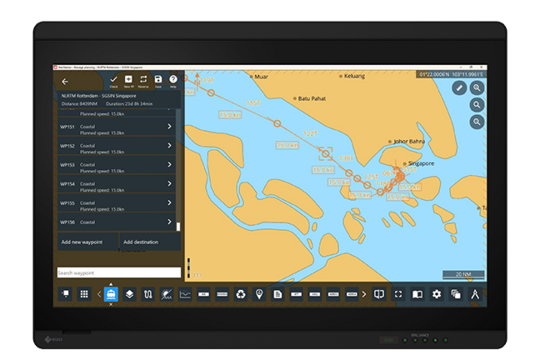540x360 pixels.
Task: Click the 20 NM scale bar
Action: (463, 275)
